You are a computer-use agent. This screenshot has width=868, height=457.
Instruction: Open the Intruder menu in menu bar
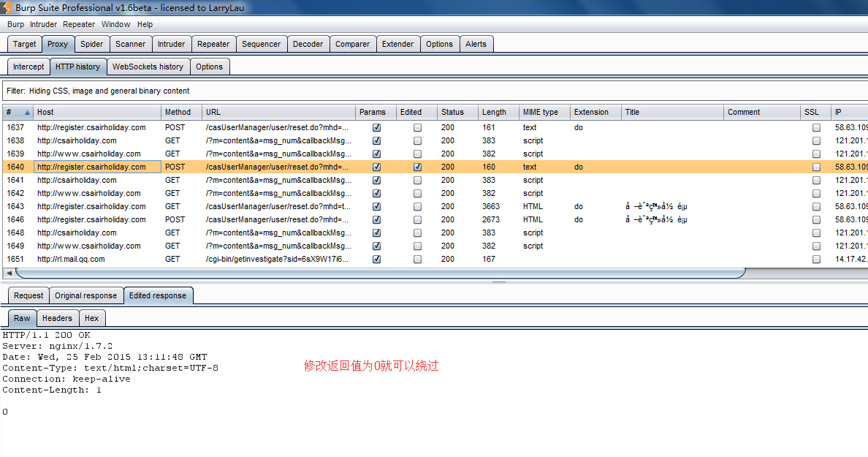pyautogui.click(x=43, y=24)
